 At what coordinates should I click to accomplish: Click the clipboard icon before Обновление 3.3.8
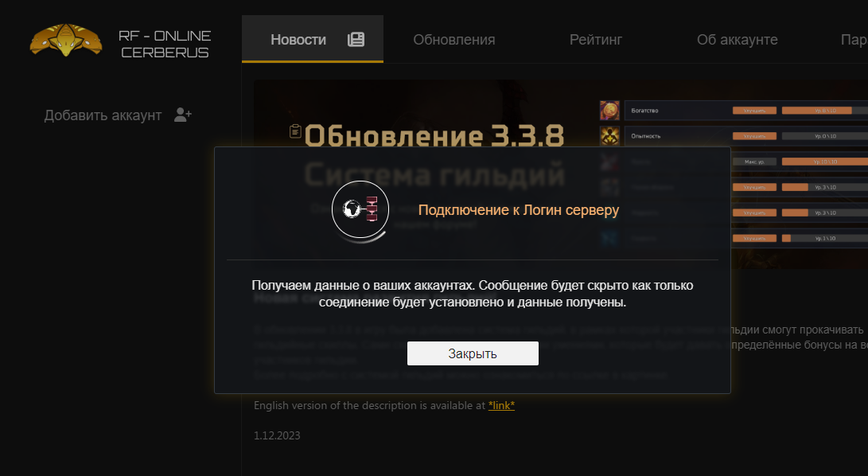[x=296, y=131]
